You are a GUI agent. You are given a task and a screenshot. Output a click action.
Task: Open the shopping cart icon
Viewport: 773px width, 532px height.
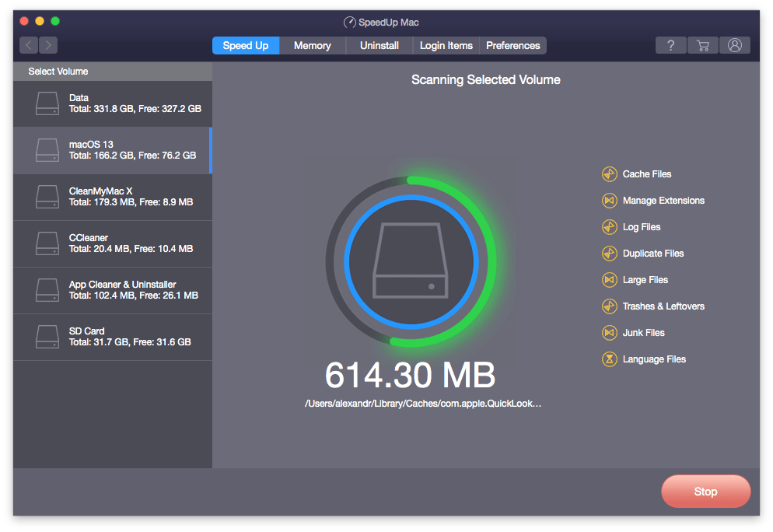(702, 45)
